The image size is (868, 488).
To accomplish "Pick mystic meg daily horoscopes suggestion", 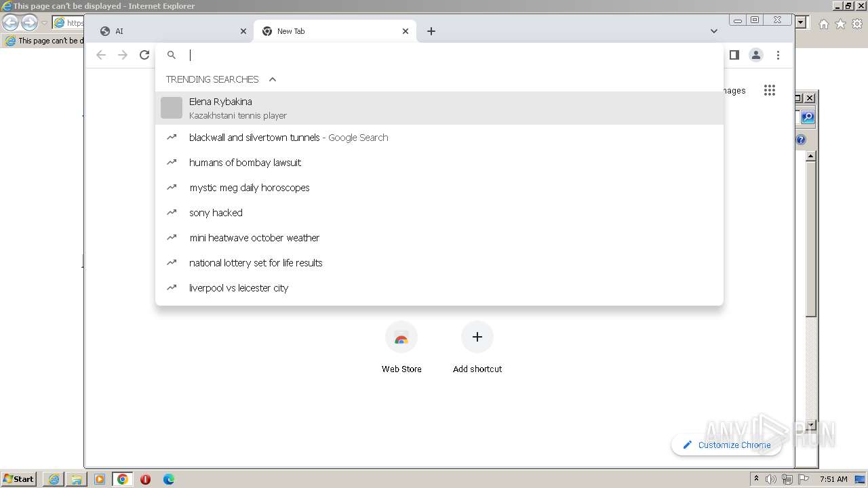I will (439, 188).
